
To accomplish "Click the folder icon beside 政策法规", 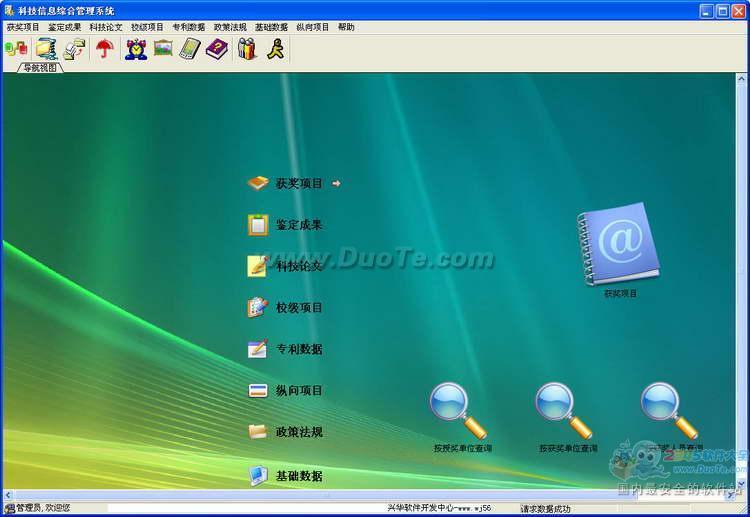I will pyautogui.click(x=258, y=432).
